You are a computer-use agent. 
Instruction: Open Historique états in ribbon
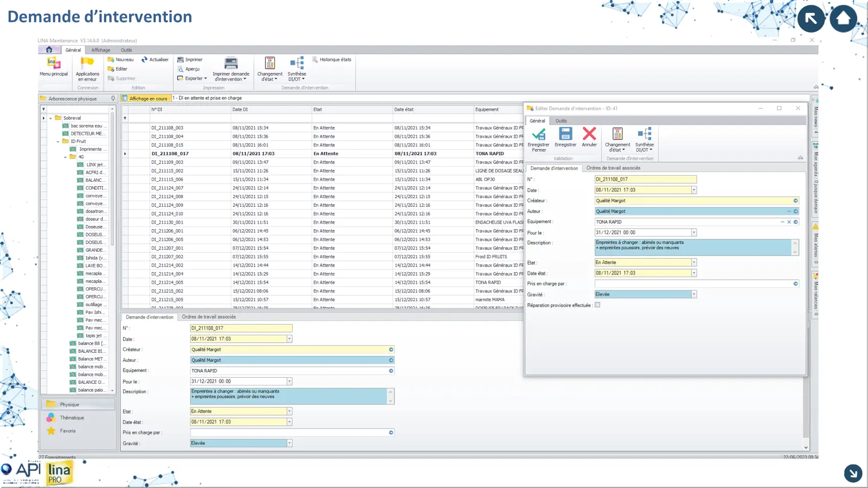pyautogui.click(x=332, y=60)
